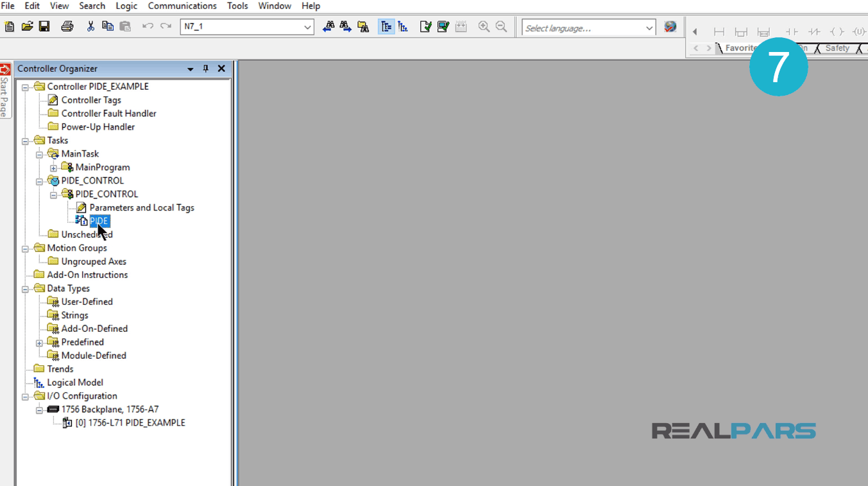Toggle auto-hide pin on Controller Organizer
868x486 pixels.
[206, 69]
